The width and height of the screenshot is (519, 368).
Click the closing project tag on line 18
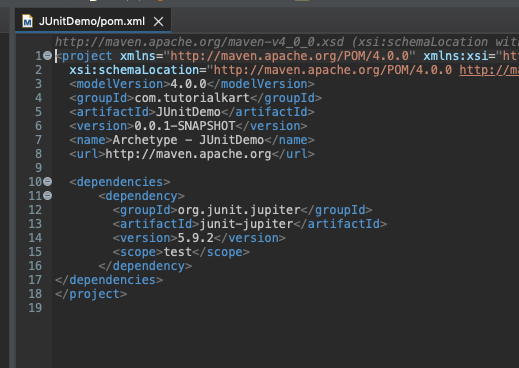point(91,294)
